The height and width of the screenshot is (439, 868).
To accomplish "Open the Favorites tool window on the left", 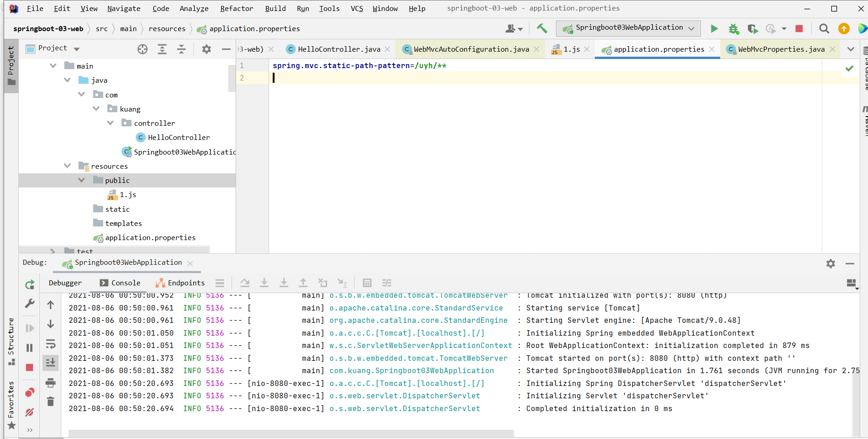I will point(11,405).
